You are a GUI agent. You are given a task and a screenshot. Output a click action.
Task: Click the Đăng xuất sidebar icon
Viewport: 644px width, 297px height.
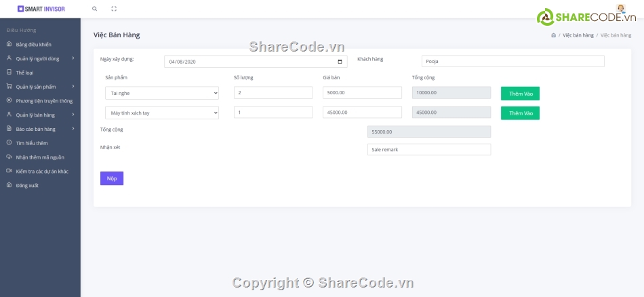tap(9, 185)
